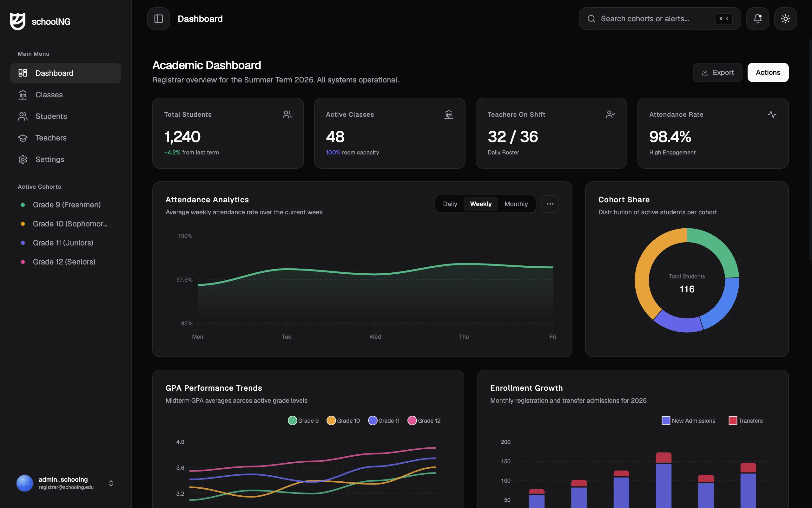This screenshot has width=812, height=508.
Task: Toggle the sidebar panel icon
Action: point(159,19)
